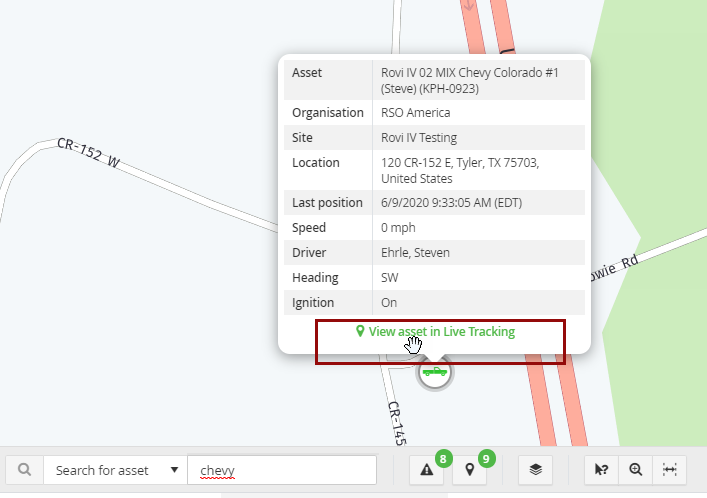The image size is (707, 498).
Task: Open the Search for asset dropdown
Action: 115,470
